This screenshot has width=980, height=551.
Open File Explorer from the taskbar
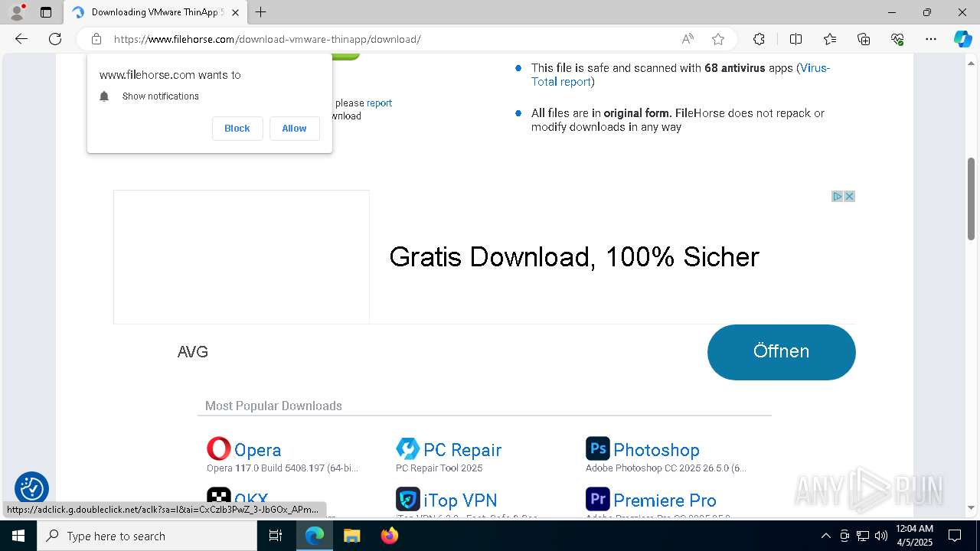[351, 536]
